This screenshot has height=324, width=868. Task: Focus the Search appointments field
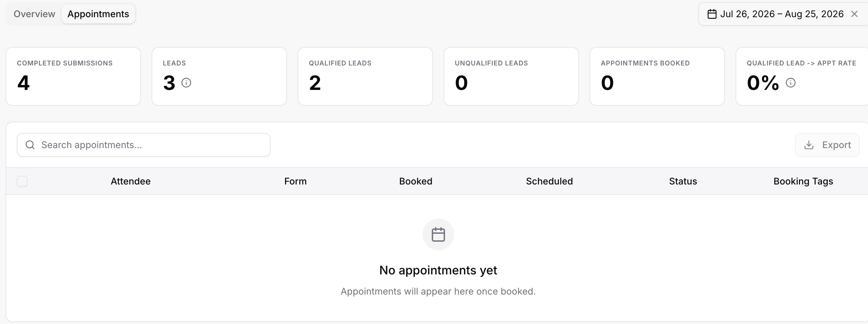(144, 145)
